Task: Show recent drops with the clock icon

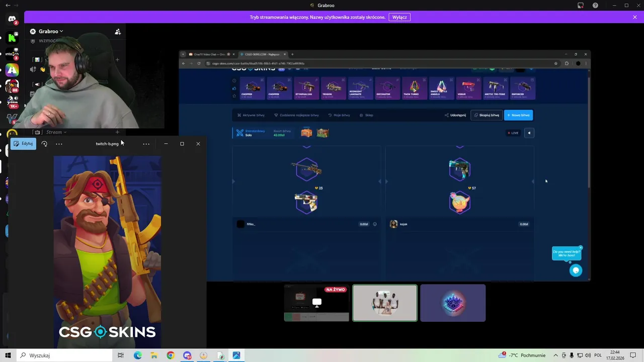Action: [234, 81]
